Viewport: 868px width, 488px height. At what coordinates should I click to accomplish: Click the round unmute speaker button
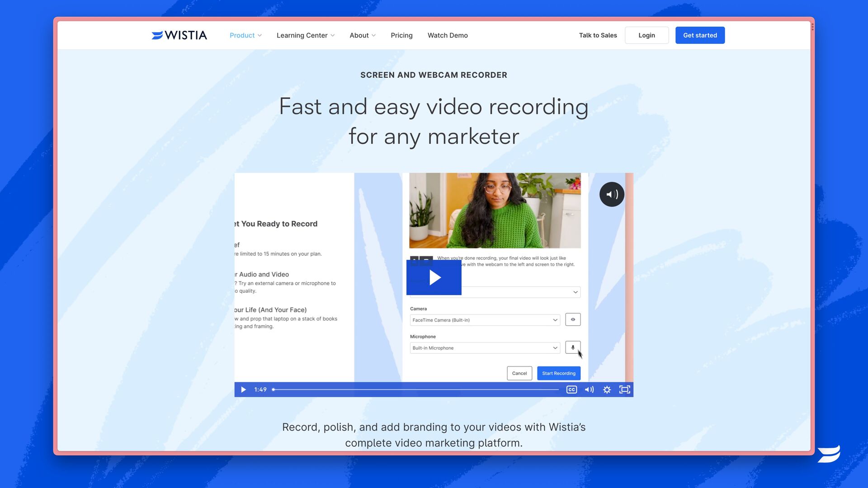pyautogui.click(x=612, y=194)
